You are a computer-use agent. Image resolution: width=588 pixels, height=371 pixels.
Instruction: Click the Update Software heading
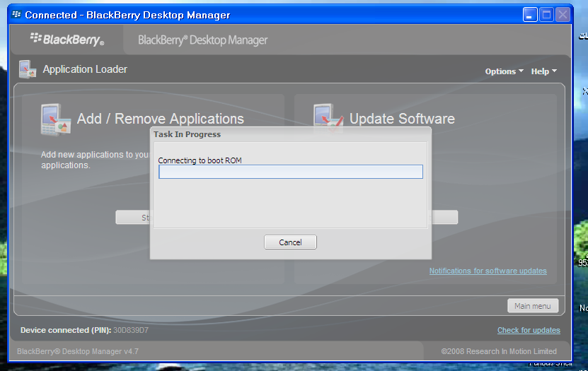402,119
